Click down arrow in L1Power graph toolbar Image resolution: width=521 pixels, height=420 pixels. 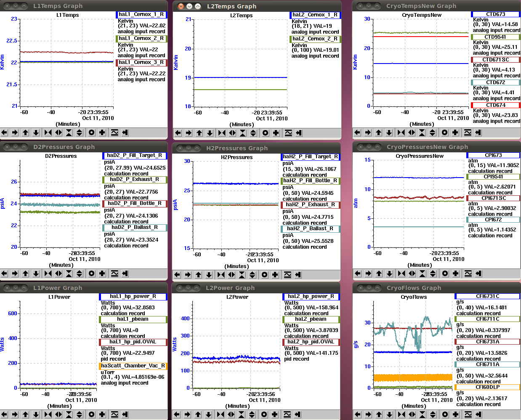[36, 415]
